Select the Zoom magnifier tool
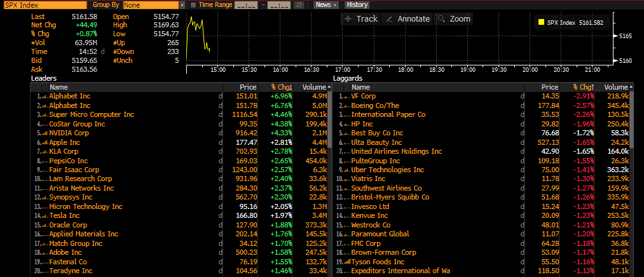This screenshot has width=644, height=277. (x=454, y=19)
